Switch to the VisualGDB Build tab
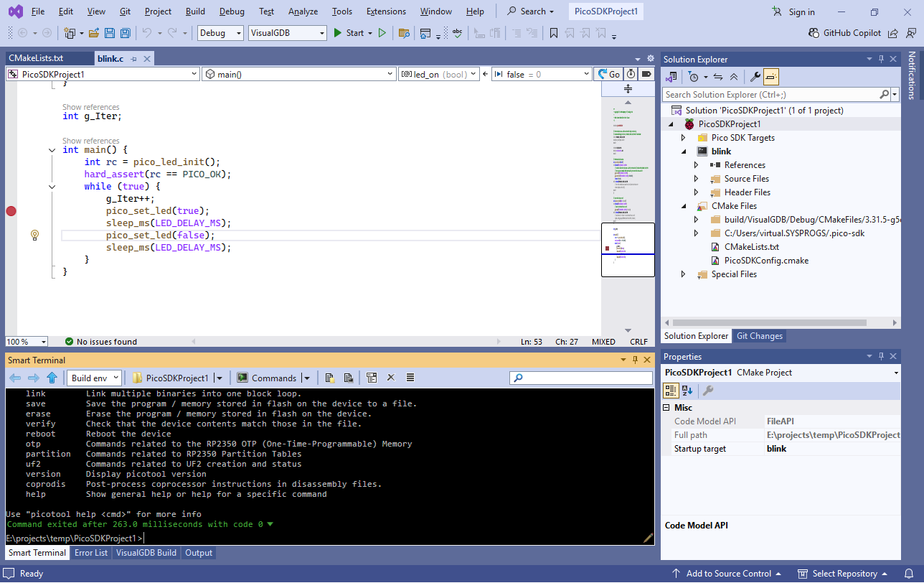 (x=146, y=553)
